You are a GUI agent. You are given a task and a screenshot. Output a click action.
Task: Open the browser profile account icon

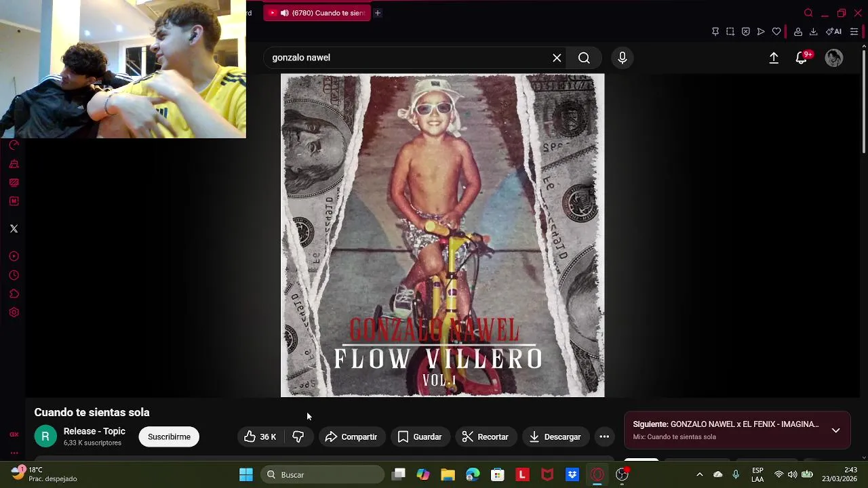[798, 31]
